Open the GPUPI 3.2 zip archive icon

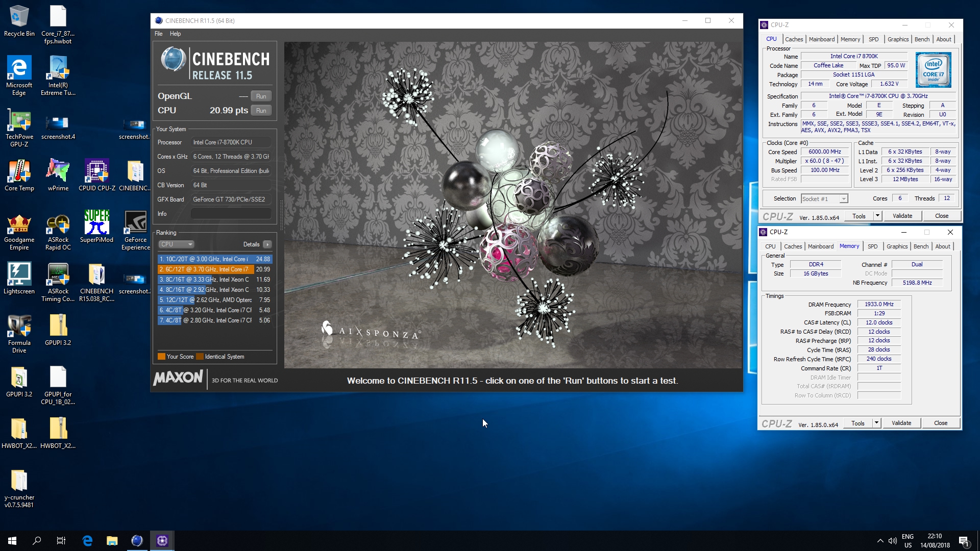(x=58, y=330)
